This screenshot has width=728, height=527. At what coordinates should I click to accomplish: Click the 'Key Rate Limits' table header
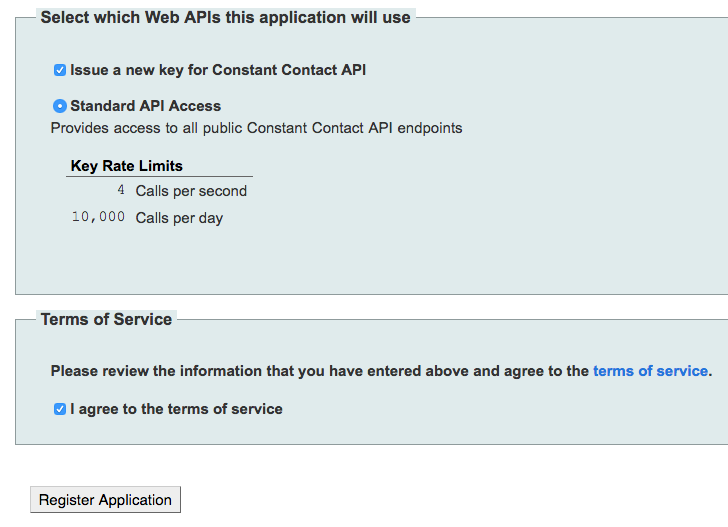coord(127,166)
